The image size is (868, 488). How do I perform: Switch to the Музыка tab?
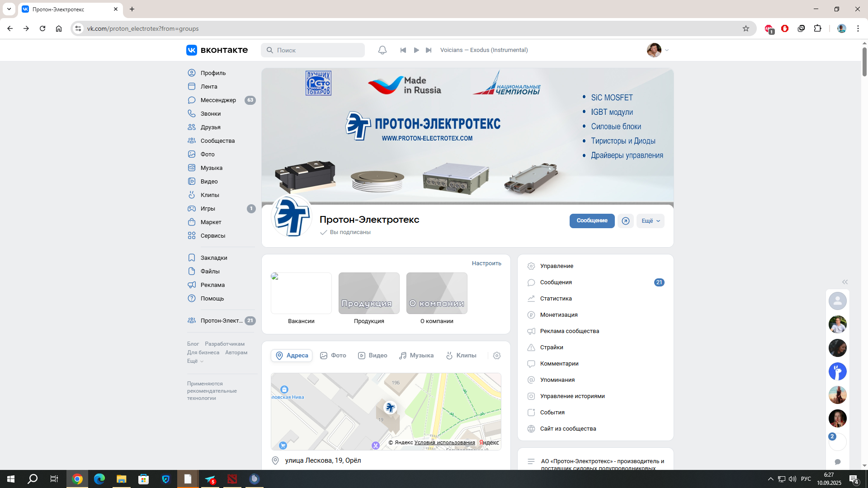pos(416,356)
